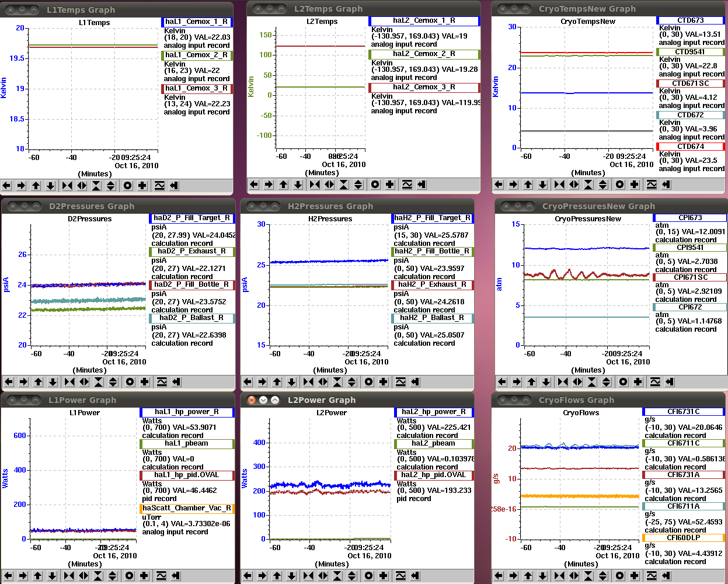Viewport: 728px width, 584px height.
Task: Select the haScatt_Chamber_Vac_R curve legend
Action: click(x=187, y=509)
